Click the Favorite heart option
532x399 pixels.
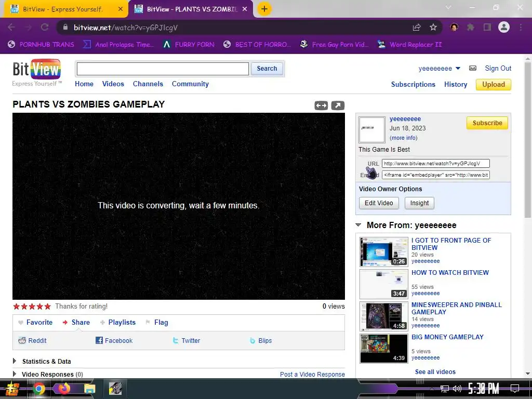(35, 322)
